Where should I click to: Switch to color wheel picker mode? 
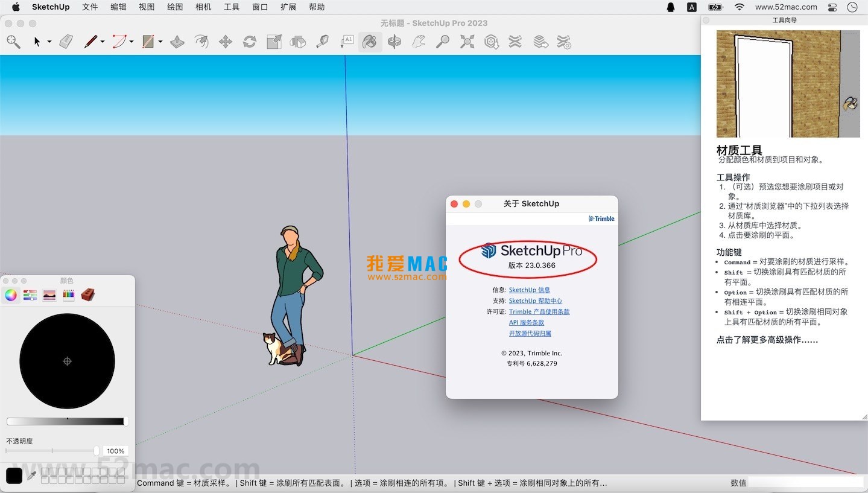click(x=11, y=294)
